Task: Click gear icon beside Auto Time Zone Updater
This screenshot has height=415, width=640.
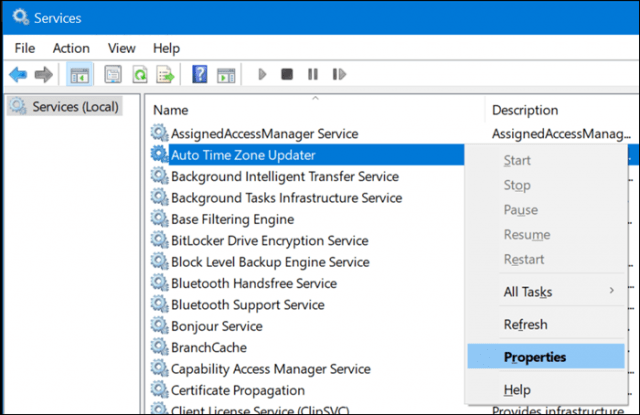Action: coord(159,155)
